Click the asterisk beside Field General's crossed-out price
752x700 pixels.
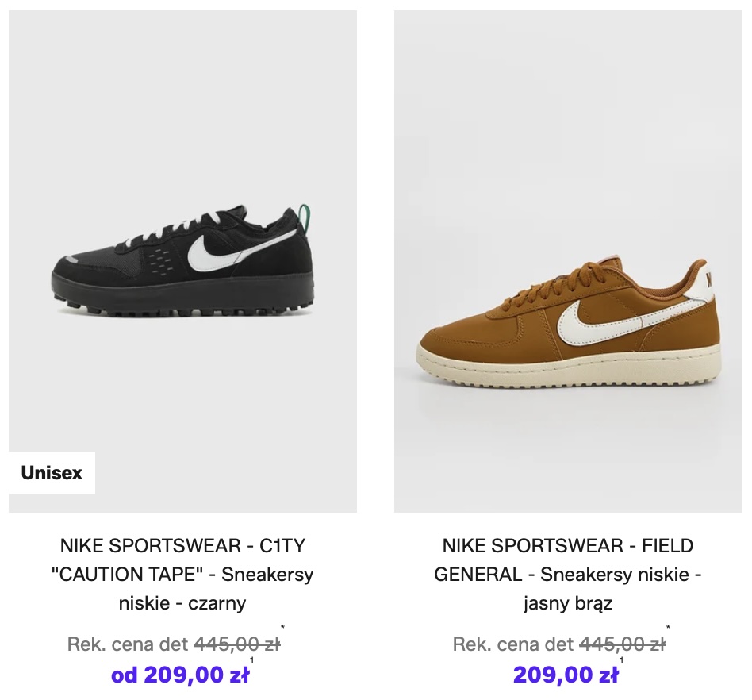668,629
